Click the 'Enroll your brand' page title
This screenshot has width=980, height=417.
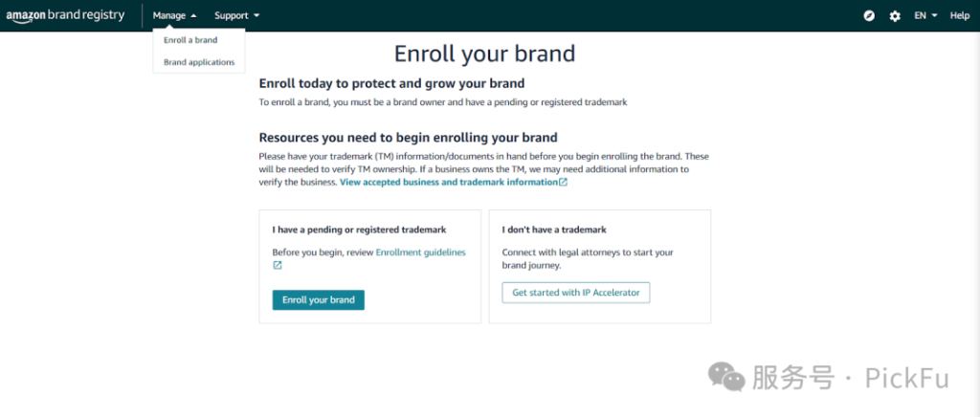pyautogui.click(x=484, y=53)
